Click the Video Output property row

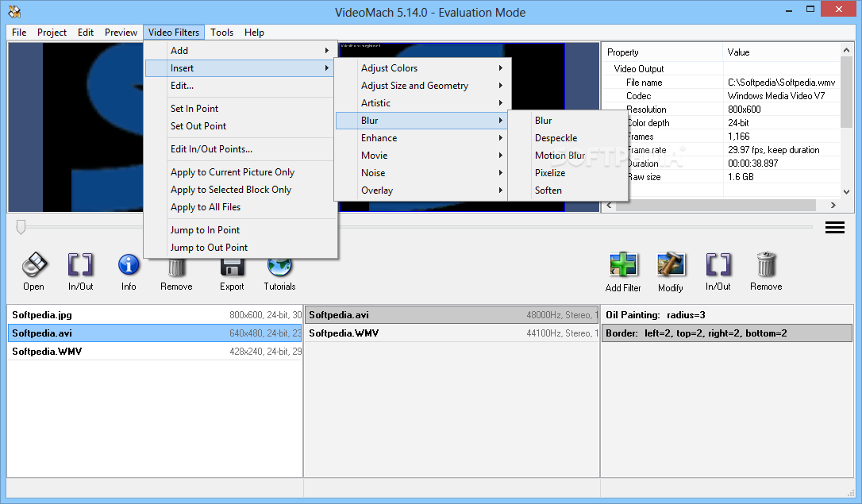[722, 69]
